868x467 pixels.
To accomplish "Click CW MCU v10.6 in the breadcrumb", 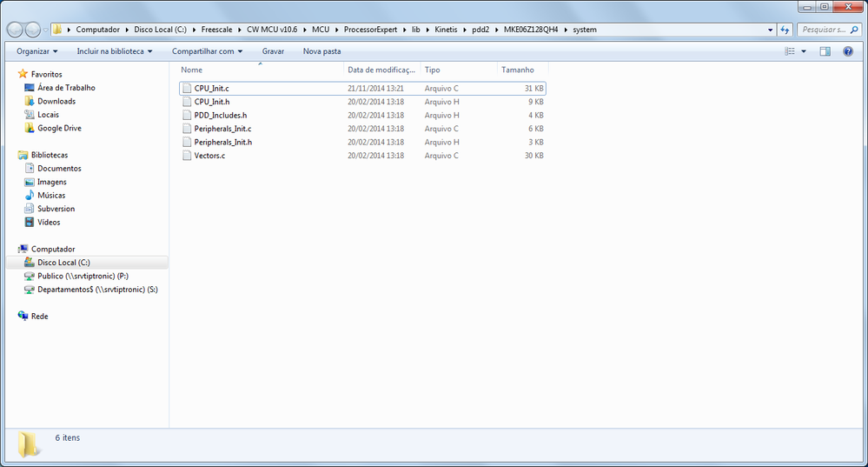I will (x=272, y=30).
